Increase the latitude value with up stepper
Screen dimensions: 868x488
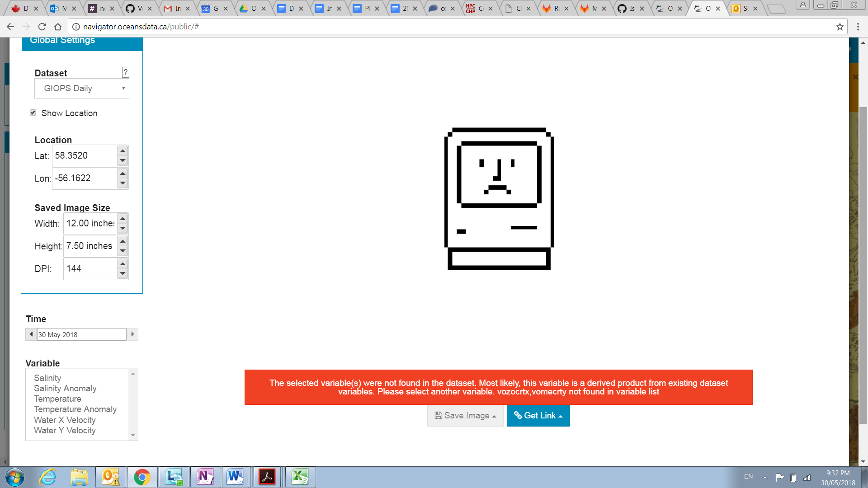coord(123,151)
